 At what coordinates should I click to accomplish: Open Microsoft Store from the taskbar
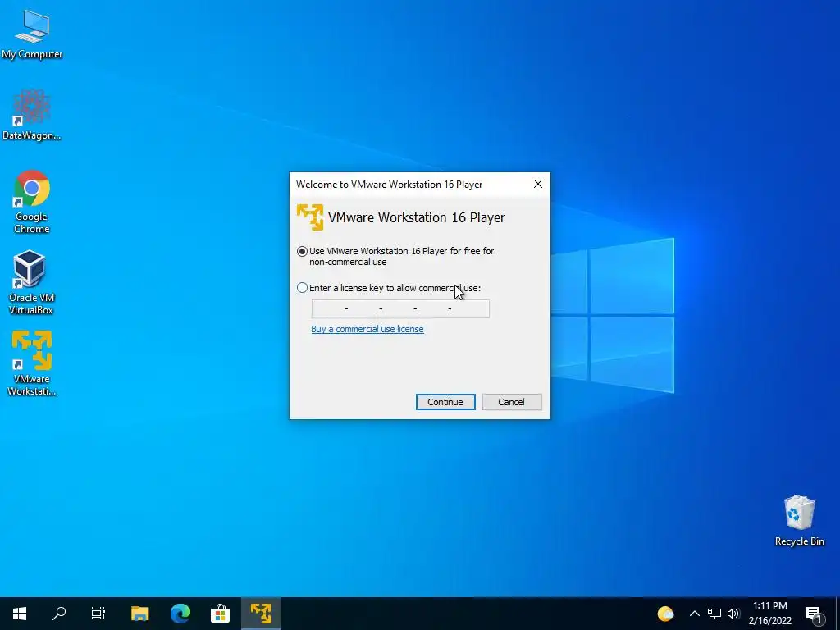[x=220, y=614]
